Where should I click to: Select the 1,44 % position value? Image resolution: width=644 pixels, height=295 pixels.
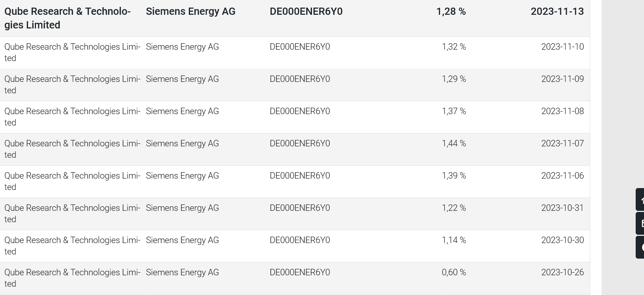tap(454, 144)
